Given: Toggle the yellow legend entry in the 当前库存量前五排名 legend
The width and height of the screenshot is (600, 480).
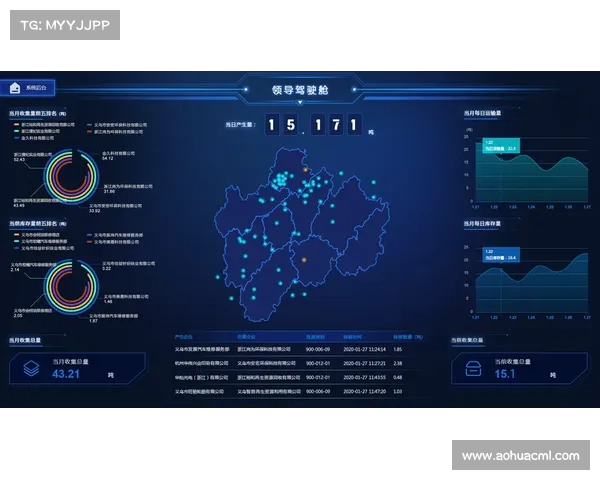Looking at the screenshot, I should click(37, 235).
